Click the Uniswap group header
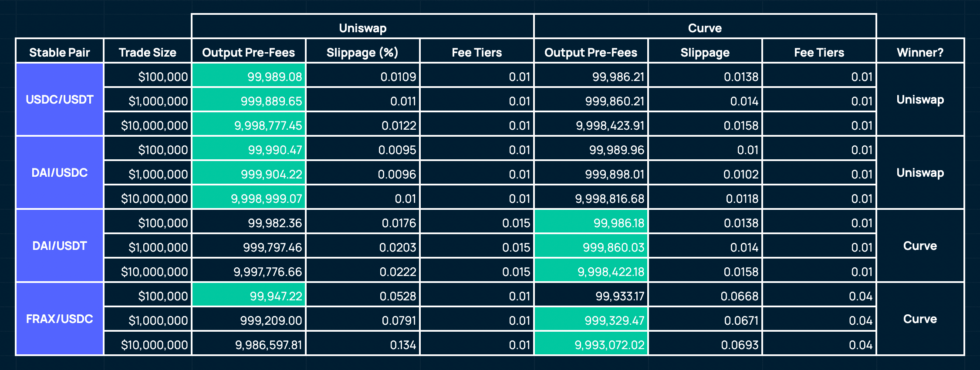Screen dimensions: 980x370 (363, 27)
